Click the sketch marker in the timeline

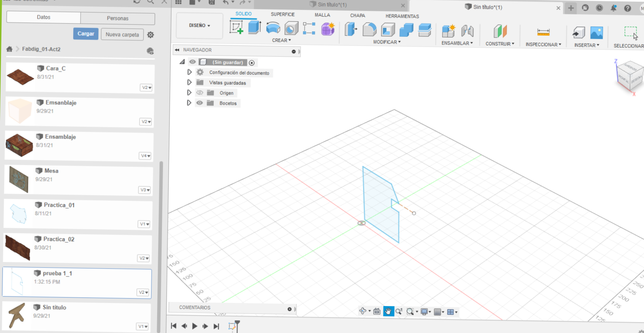pyautogui.click(x=232, y=327)
